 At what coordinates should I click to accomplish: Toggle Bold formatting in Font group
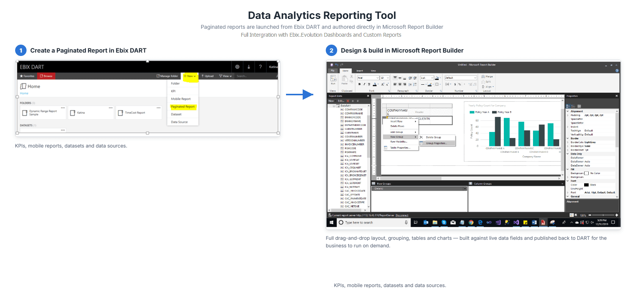click(x=360, y=84)
